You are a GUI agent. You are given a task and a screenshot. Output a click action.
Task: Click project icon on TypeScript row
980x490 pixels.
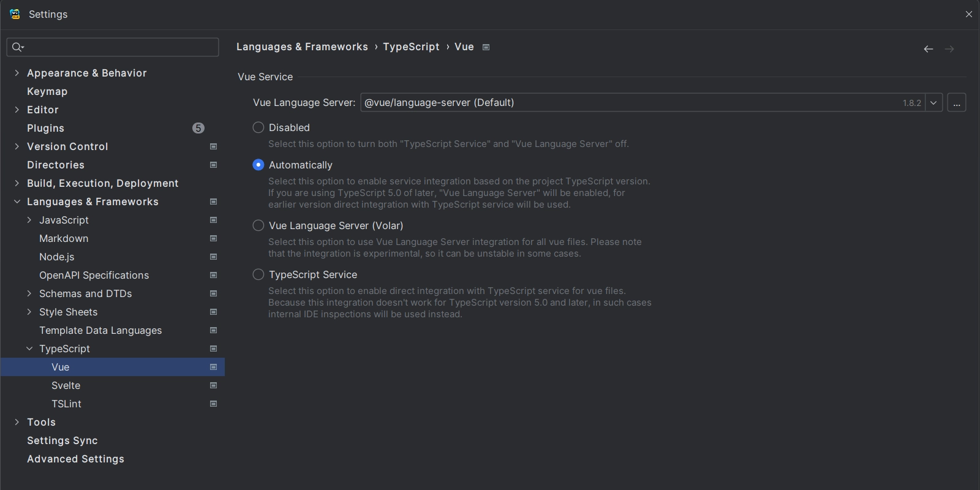coord(214,349)
